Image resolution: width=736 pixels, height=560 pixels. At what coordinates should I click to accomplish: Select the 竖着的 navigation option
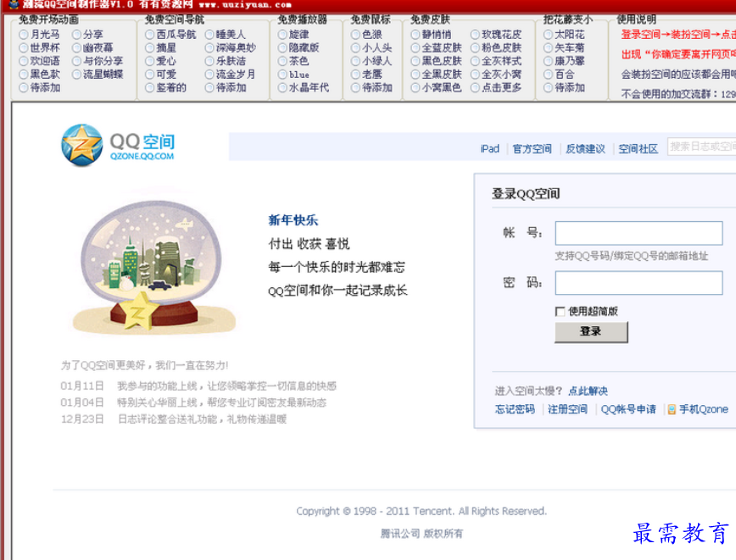click(x=149, y=88)
